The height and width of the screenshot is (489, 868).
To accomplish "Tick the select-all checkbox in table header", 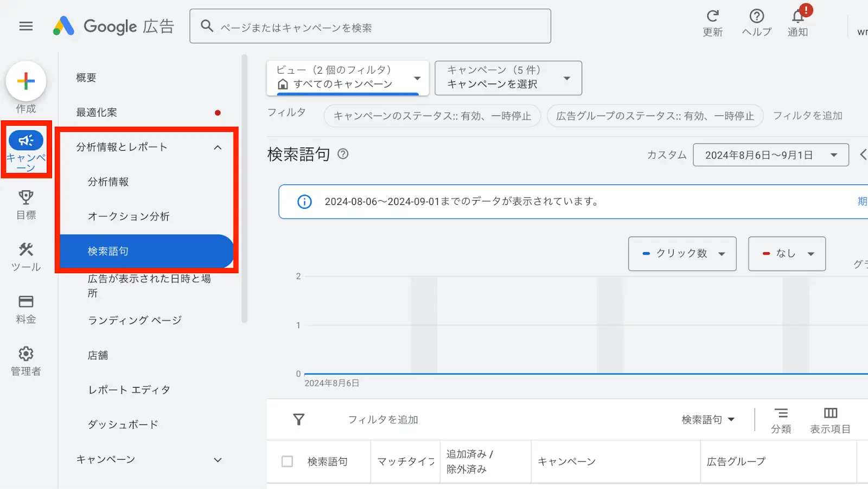I will pyautogui.click(x=288, y=461).
